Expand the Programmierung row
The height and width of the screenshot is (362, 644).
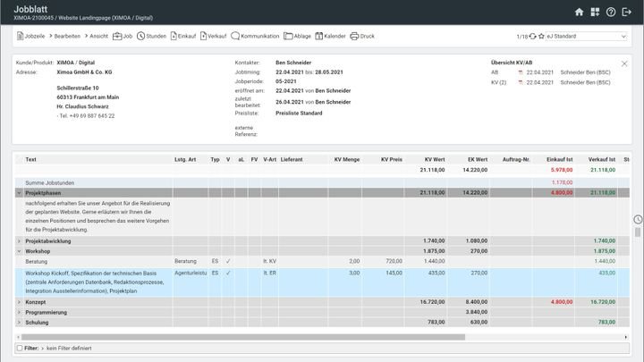tap(20, 312)
